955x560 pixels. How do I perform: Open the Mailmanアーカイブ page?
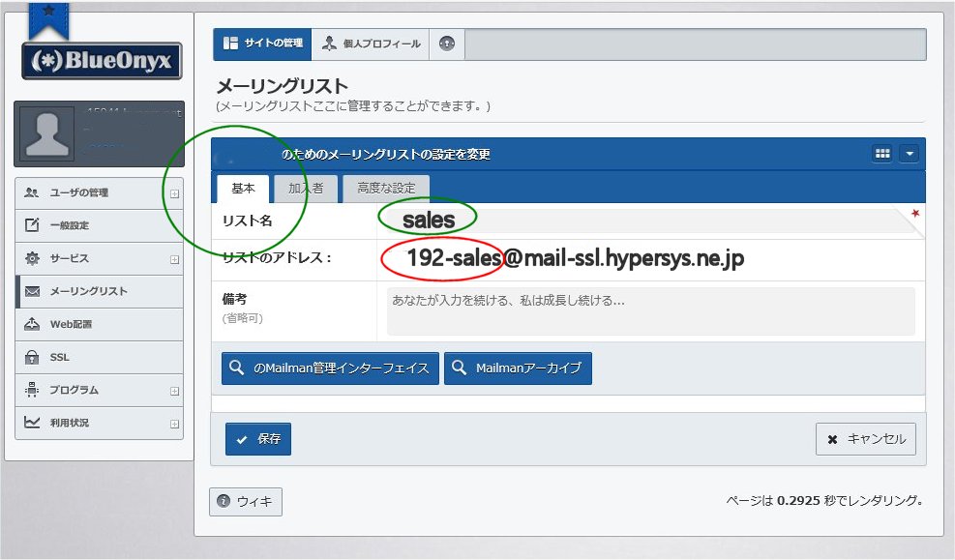tap(518, 368)
